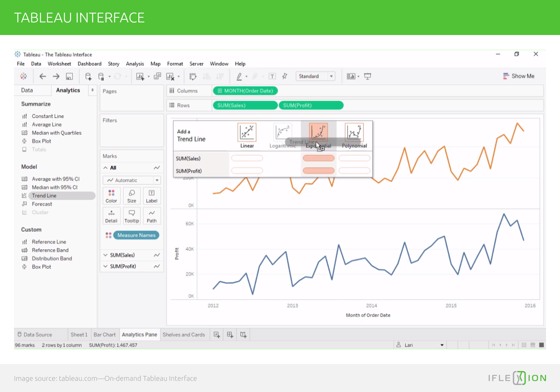Click the SUM(Profit) rows pill

(x=311, y=105)
